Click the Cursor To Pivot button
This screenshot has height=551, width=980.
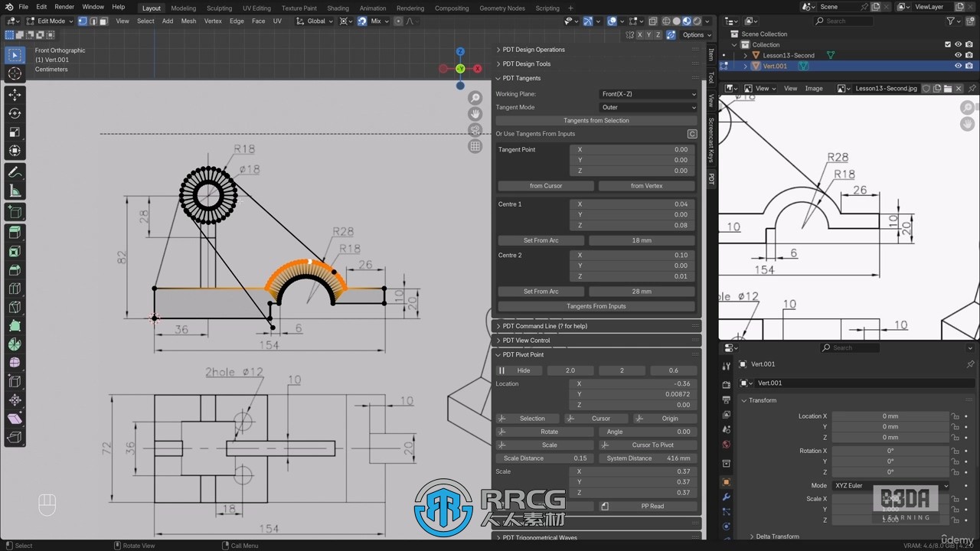click(x=647, y=445)
